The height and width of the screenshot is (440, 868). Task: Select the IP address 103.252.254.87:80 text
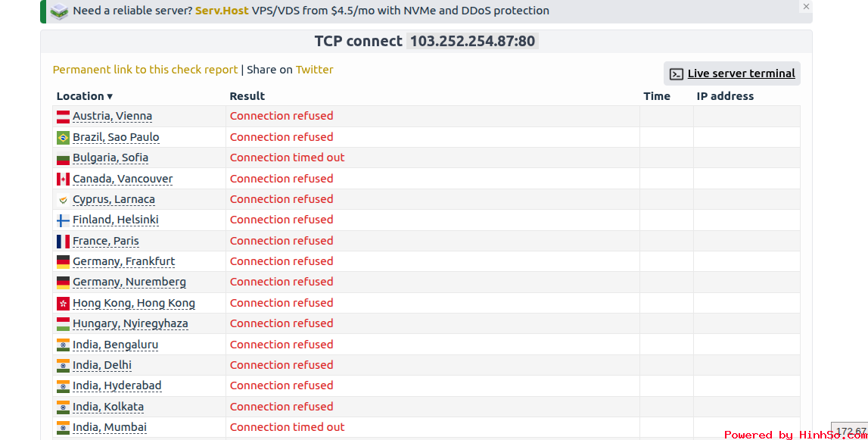(x=472, y=41)
